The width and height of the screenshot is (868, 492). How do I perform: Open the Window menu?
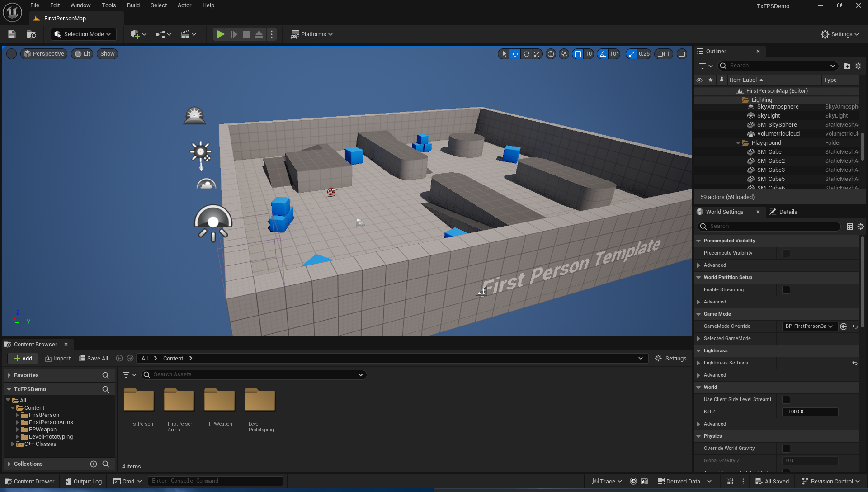pos(80,5)
